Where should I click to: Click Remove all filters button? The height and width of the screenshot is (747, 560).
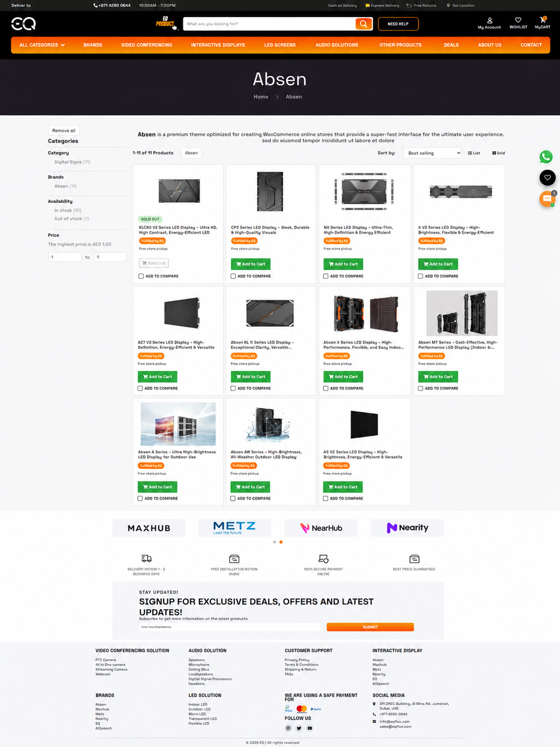click(x=64, y=131)
